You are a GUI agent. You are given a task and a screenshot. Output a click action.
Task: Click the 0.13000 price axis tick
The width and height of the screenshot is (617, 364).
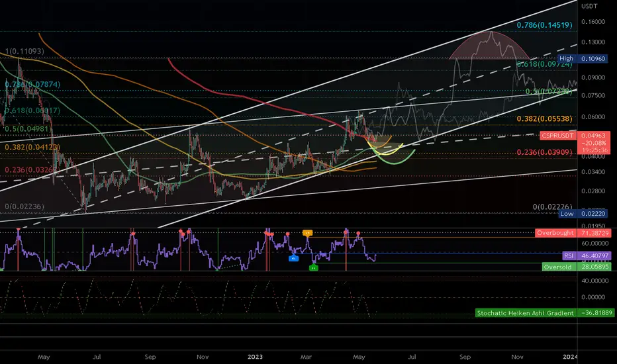[593, 42]
